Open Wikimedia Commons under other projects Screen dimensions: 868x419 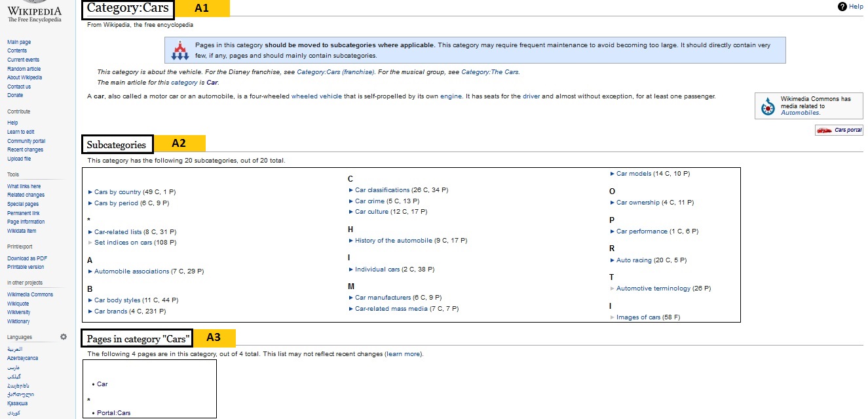point(30,294)
